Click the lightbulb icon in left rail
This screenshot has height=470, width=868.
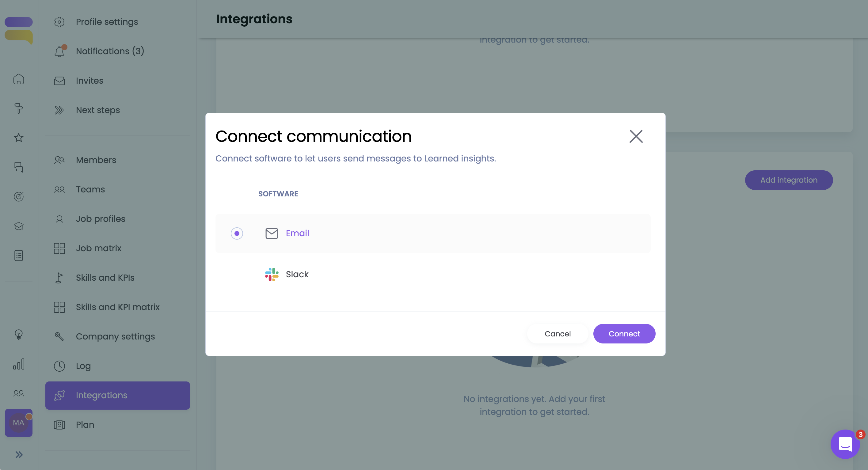(19, 334)
